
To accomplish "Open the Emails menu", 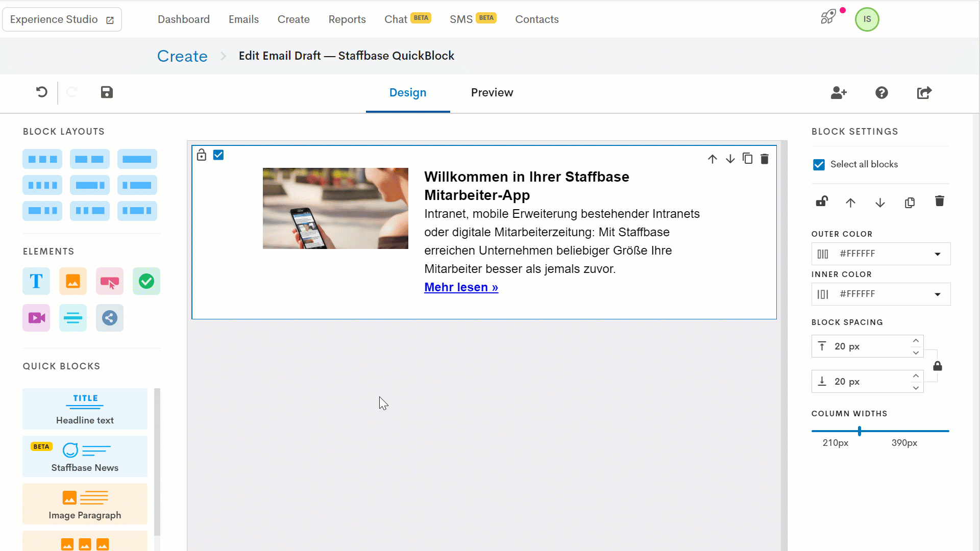I will (x=243, y=19).
